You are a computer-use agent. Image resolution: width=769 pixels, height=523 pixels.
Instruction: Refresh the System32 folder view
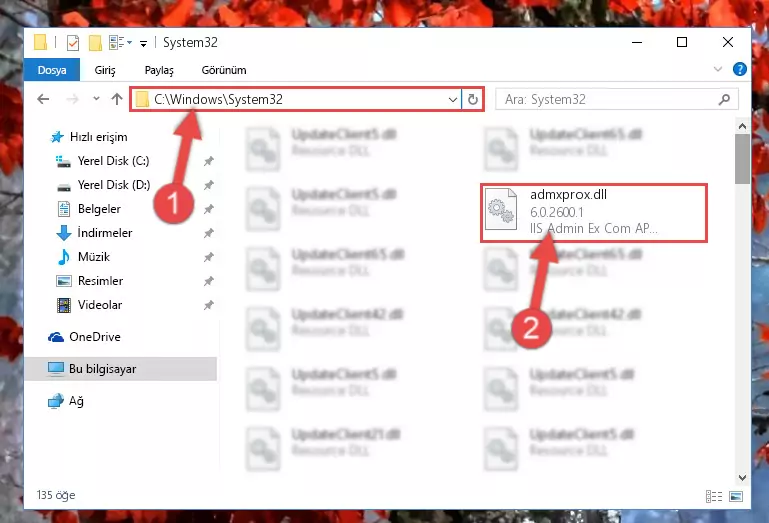pyautogui.click(x=473, y=100)
